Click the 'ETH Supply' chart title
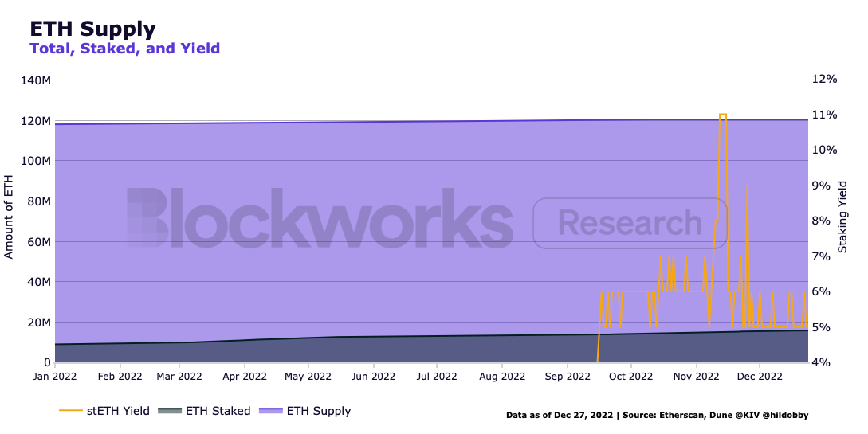Screen dimensions: 868x434 click(x=92, y=29)
